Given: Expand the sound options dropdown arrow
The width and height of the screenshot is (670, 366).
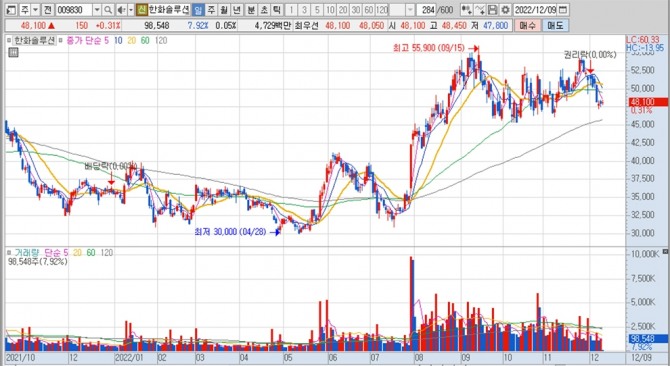Looking at the screenshot, I should 131,10.
